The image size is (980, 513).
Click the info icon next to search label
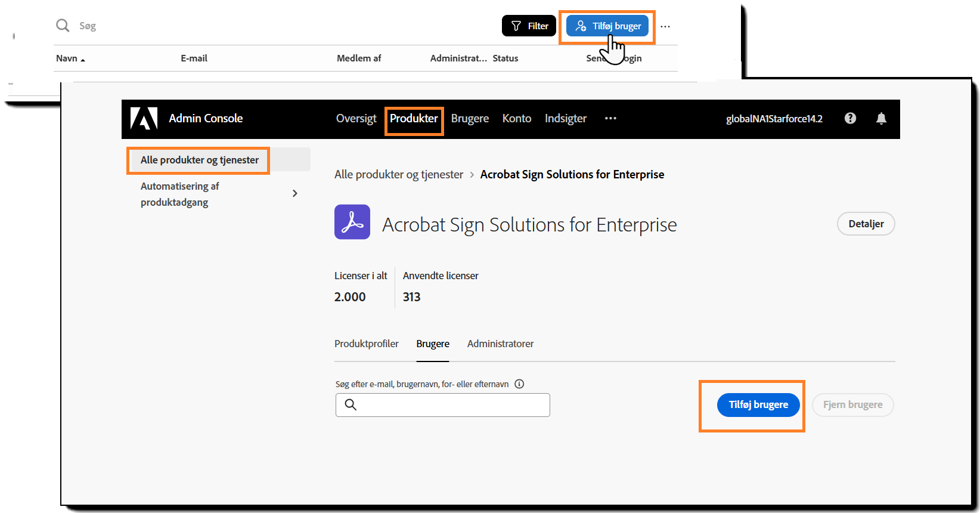(x=519, y=384)
